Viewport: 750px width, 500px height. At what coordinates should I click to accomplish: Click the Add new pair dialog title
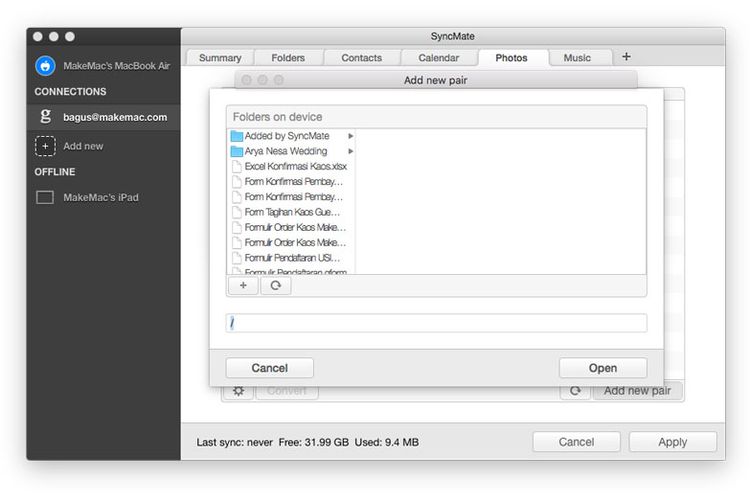435,80
